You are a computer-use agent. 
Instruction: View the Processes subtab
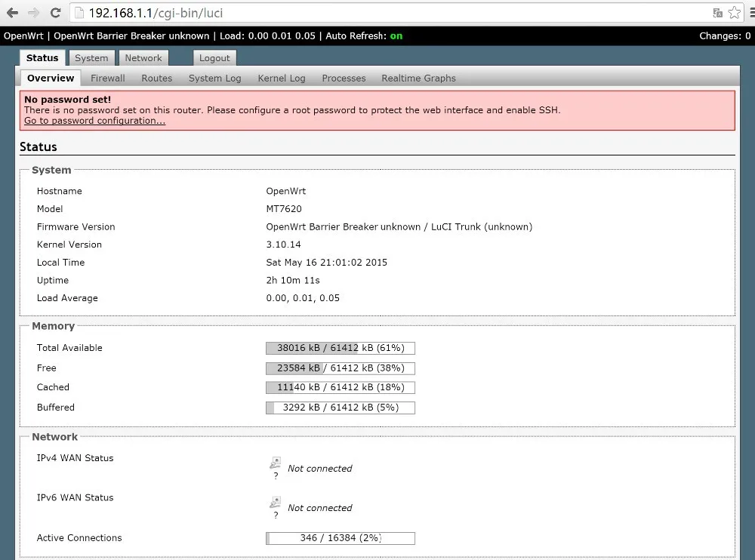click(x=344, y=78)
